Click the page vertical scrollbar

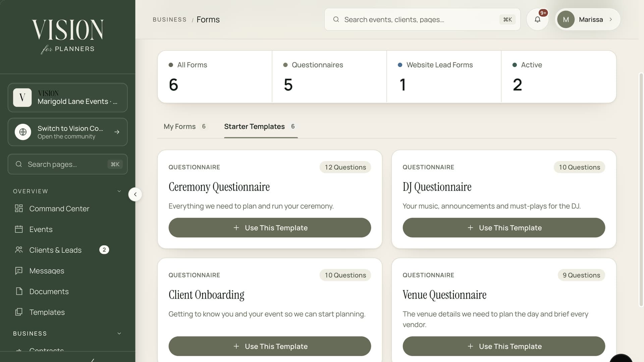point(641,189)
